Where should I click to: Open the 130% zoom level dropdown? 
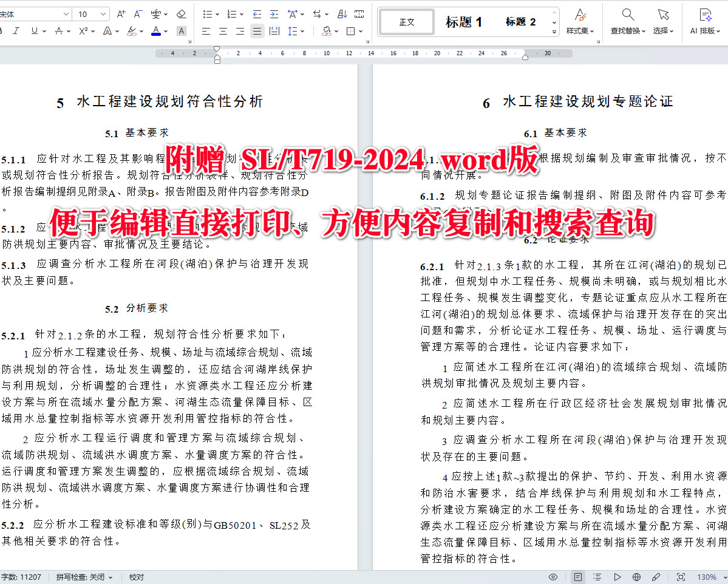pos(707,577)
